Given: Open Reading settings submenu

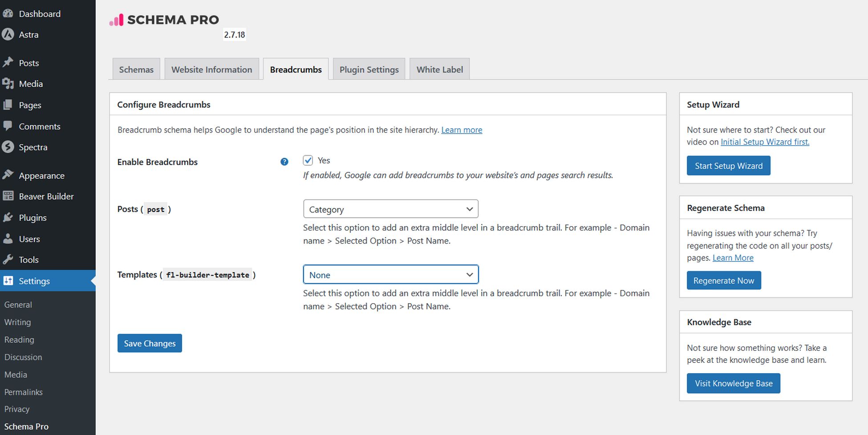Looking at the screenshot, I should (19, 339).
